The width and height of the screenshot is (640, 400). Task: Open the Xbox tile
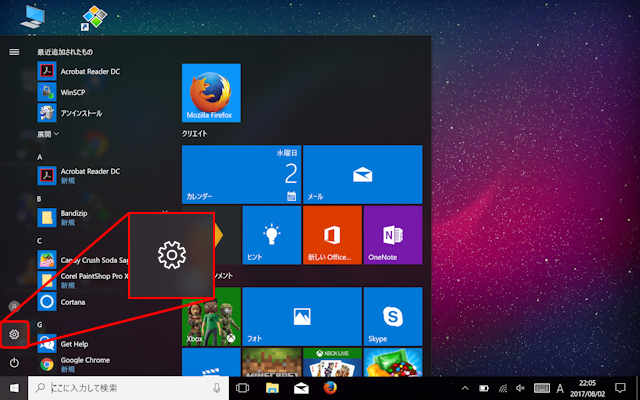click(x=211, y=315)
